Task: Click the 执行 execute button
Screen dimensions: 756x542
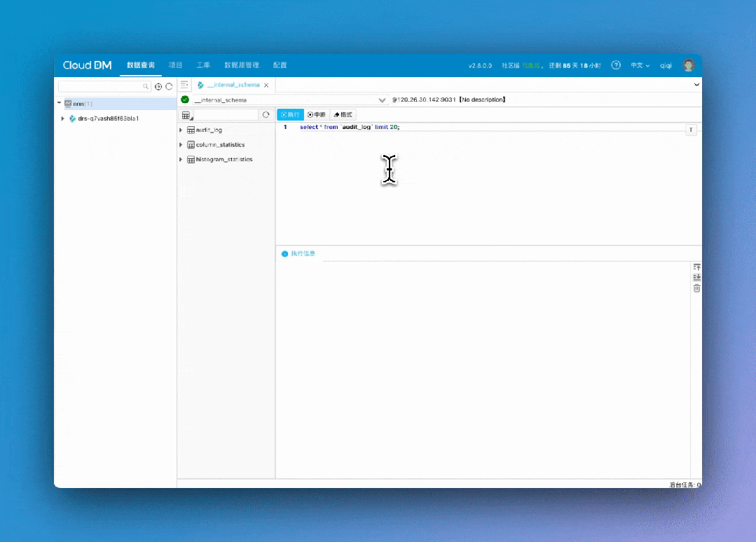Action: pyautogui.click(x=290, y=114)
